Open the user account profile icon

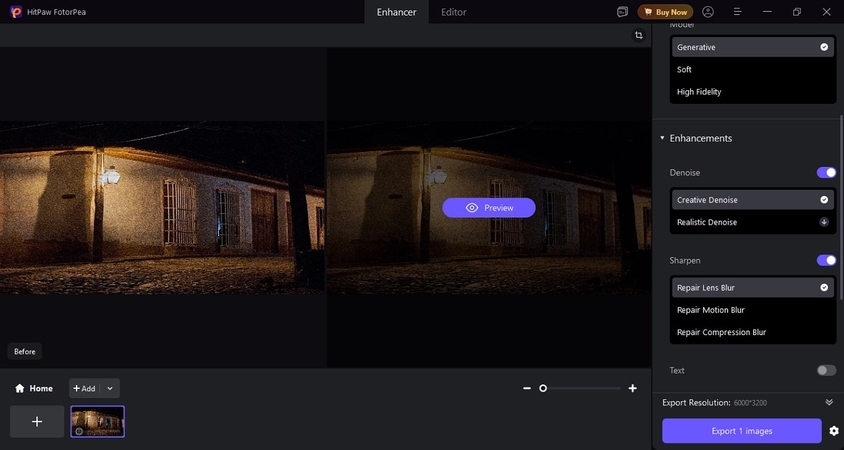pyautogui.click(x=708, y=12)
